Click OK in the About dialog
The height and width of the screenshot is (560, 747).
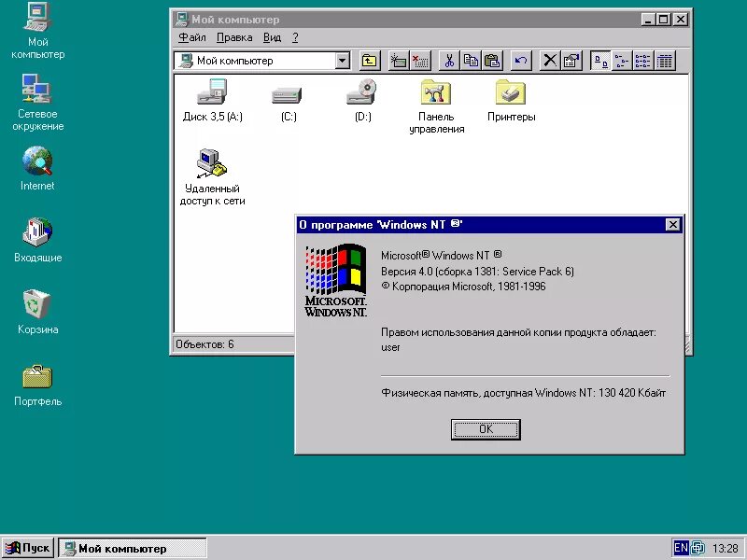(x=486, y=429)
